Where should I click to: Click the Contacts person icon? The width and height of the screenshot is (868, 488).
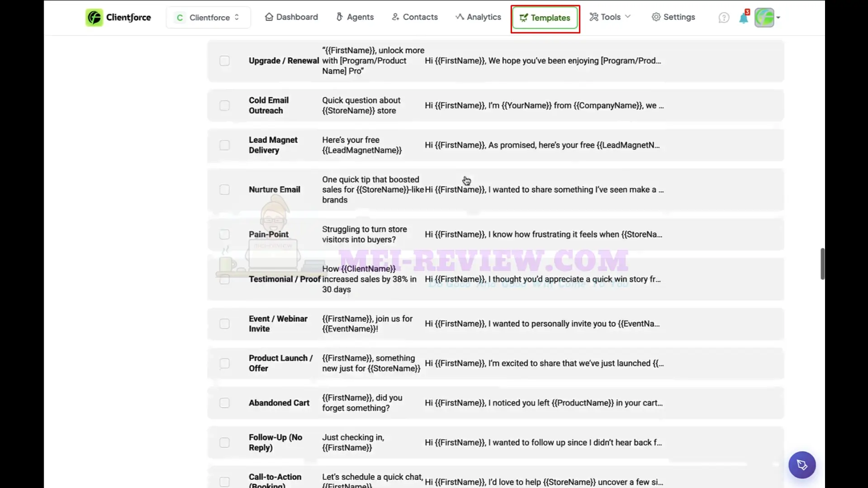point(395,17)
